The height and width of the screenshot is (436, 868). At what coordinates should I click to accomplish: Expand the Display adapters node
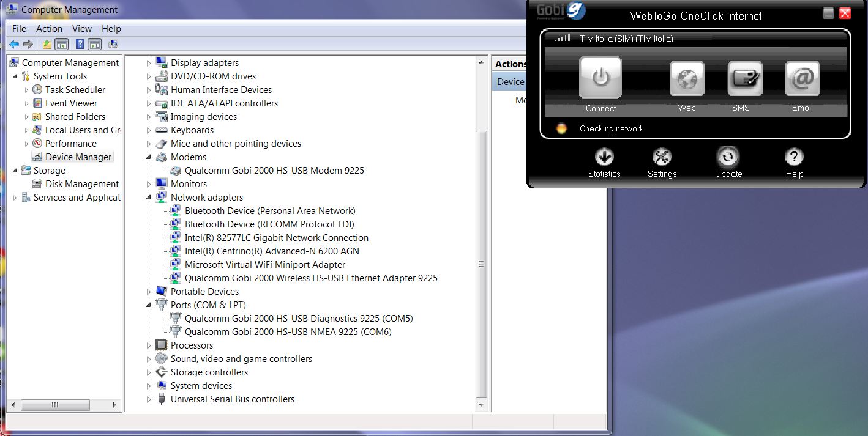point(149,63)
